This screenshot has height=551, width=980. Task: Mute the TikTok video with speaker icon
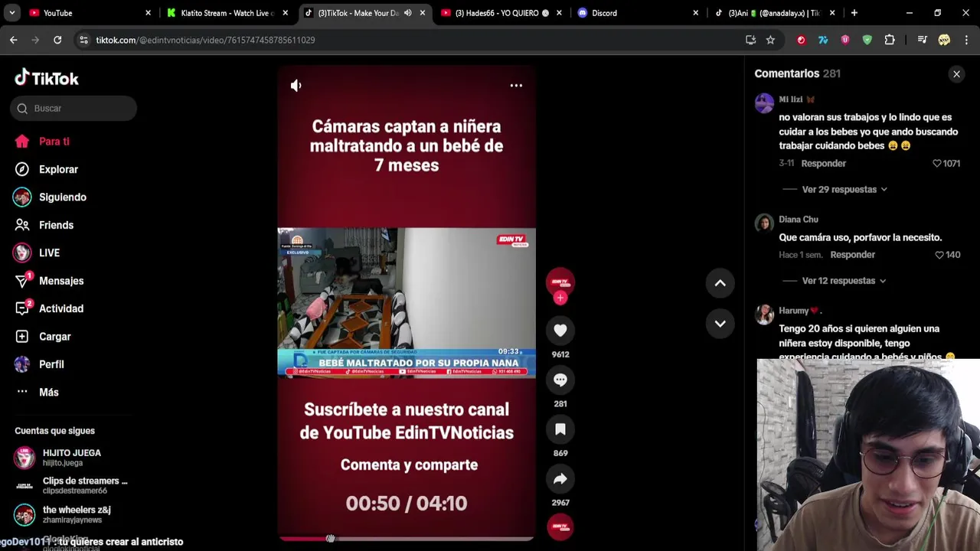(x=296, y=86)
